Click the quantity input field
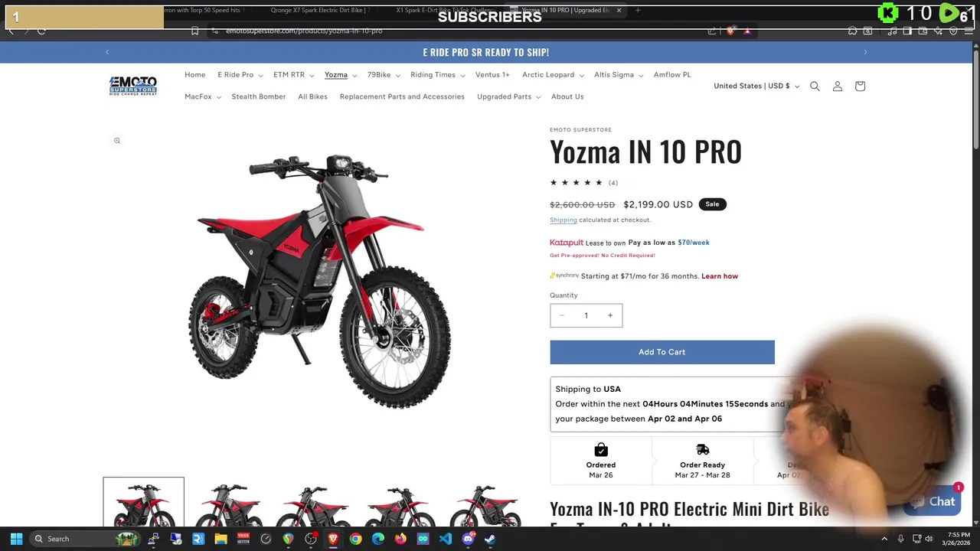The height and width of the screenshot is (551, 980). coord(586,315)
